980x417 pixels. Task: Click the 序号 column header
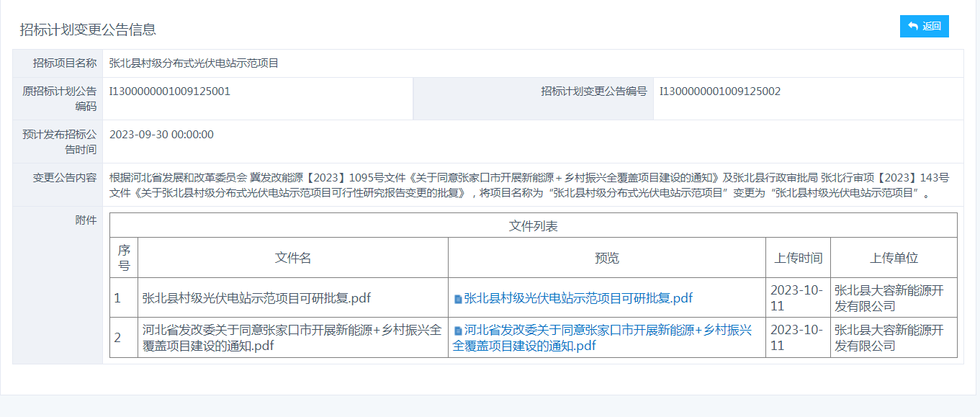click(x=124, y=258)
